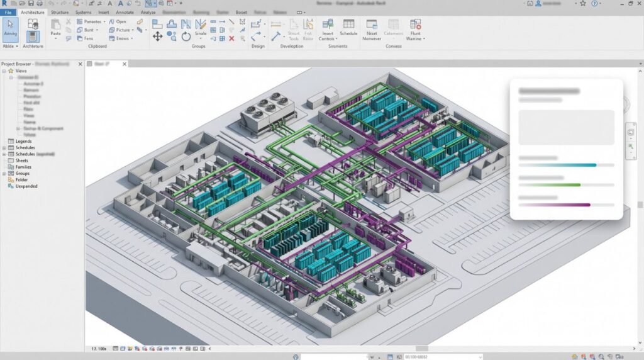
Task: Switch to the Annotate ribbon tab
Action: tap(125, 13)
